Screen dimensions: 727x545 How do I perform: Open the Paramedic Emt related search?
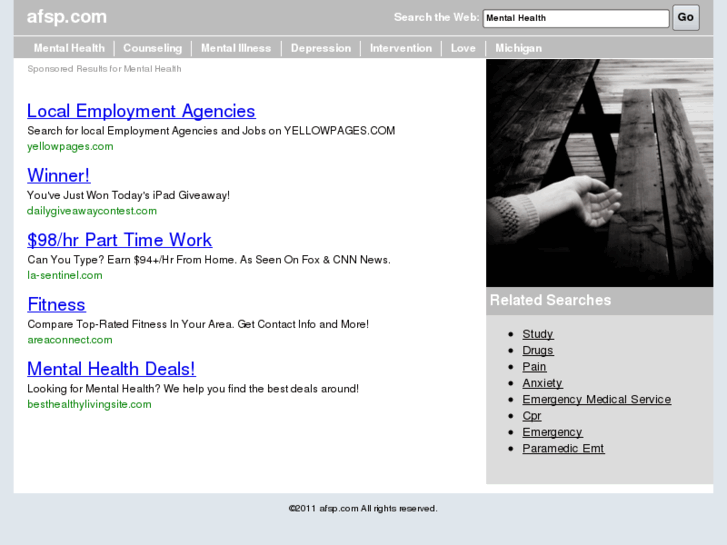pos(563,448)
